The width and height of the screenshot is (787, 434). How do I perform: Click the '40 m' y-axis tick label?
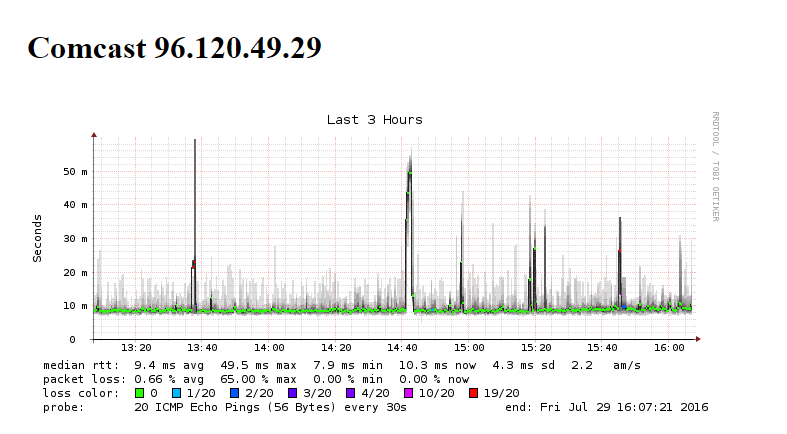75,205
